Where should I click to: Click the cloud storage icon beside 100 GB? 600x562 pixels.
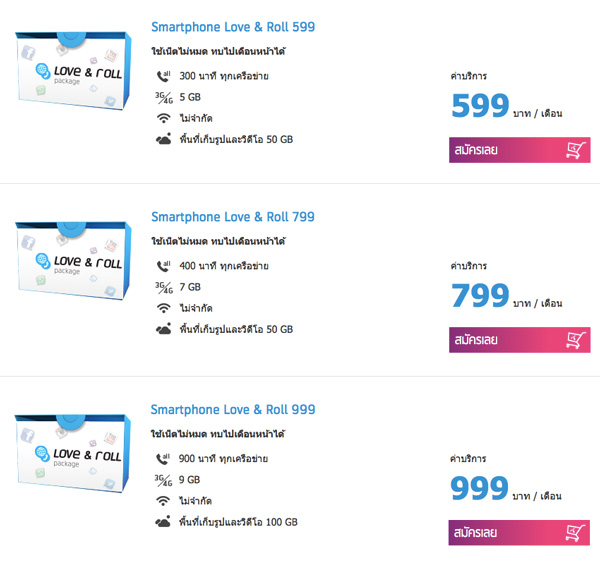163,522
